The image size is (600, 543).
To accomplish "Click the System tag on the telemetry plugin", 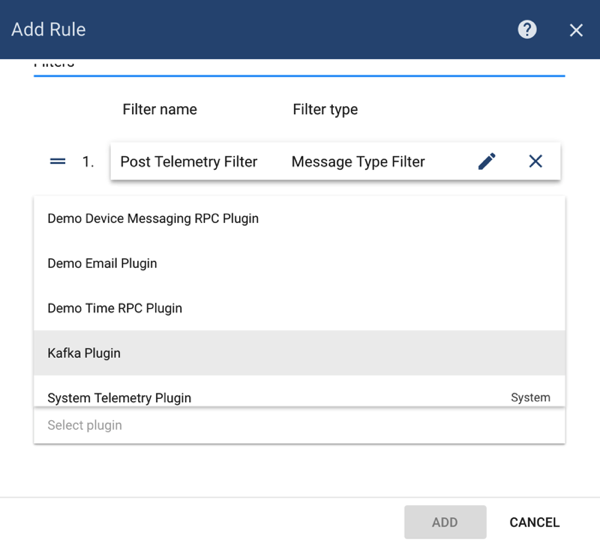I will coord(530,397).
